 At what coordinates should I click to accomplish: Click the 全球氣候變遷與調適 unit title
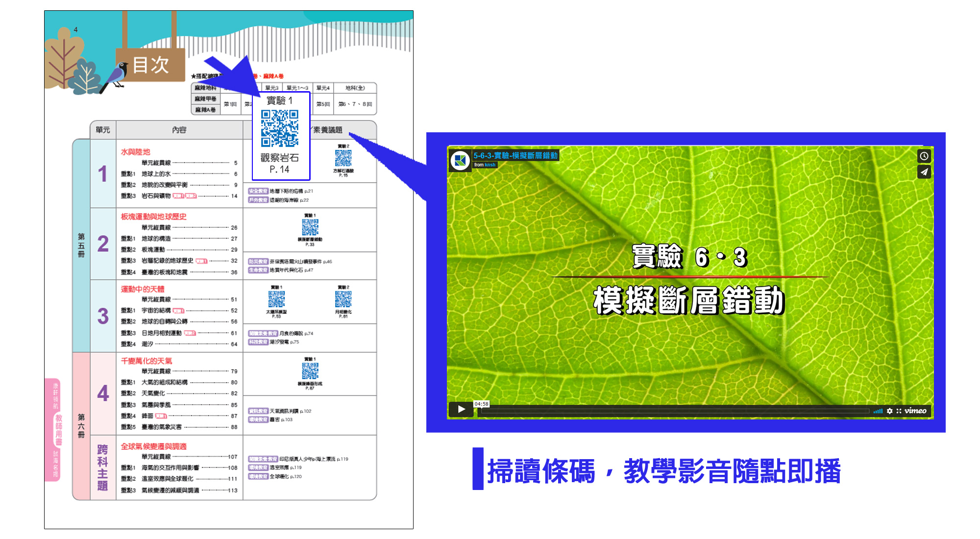coord(153,446)
